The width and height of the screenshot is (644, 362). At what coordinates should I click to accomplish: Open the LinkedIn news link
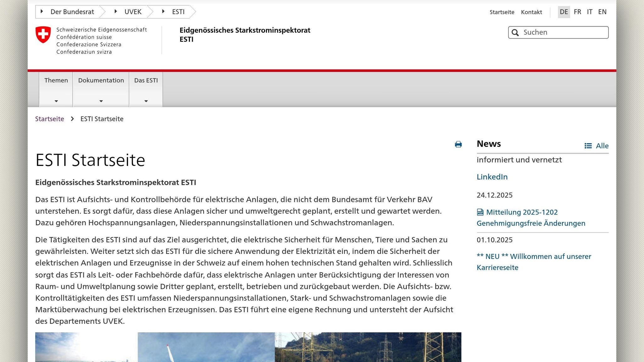tap(492, 177)
